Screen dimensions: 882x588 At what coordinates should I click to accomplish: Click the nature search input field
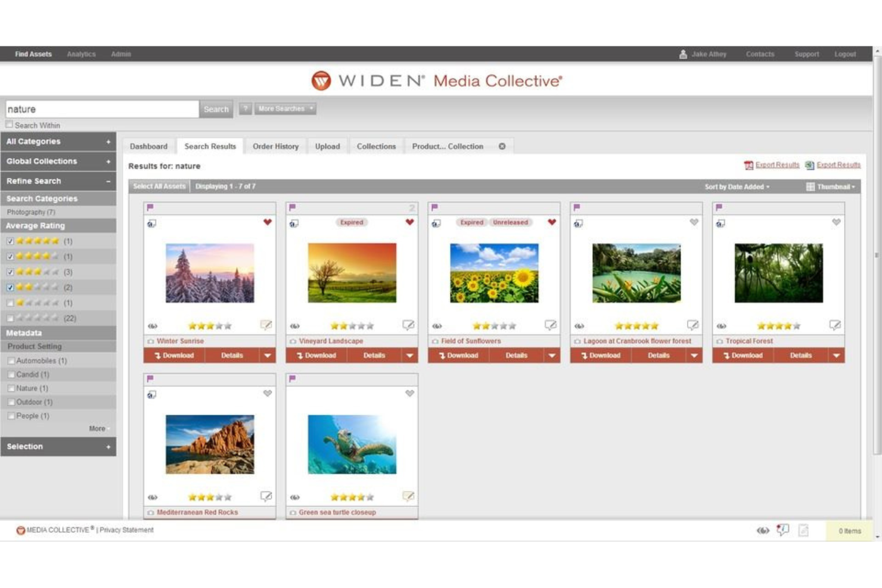(102, 109)
